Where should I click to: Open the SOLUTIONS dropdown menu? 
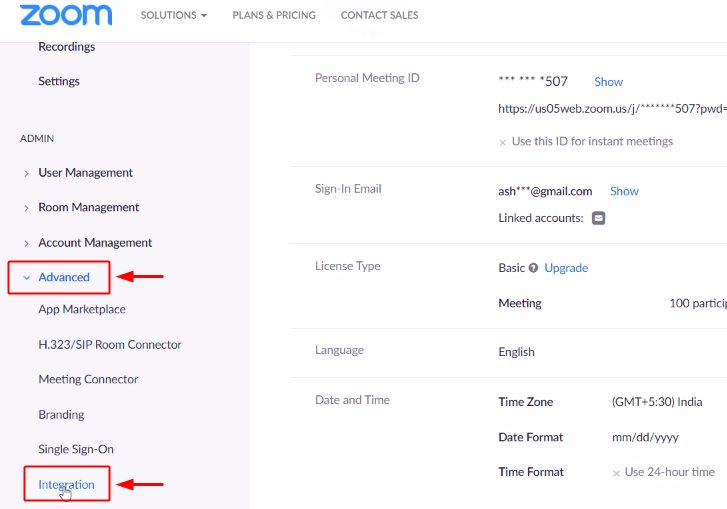tap(174, 15)
